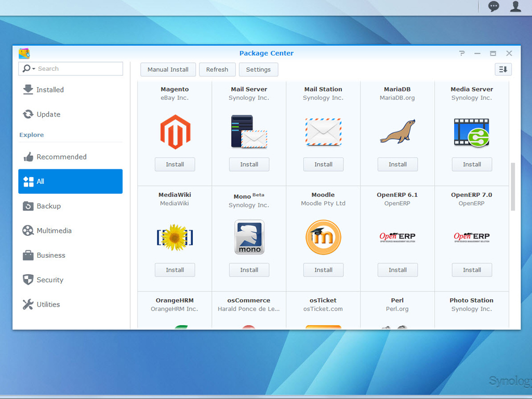The image size is (532, 399).
Task: Click the "Moodle Pty Ltd" publisher text
Action: tap(323, 203)
